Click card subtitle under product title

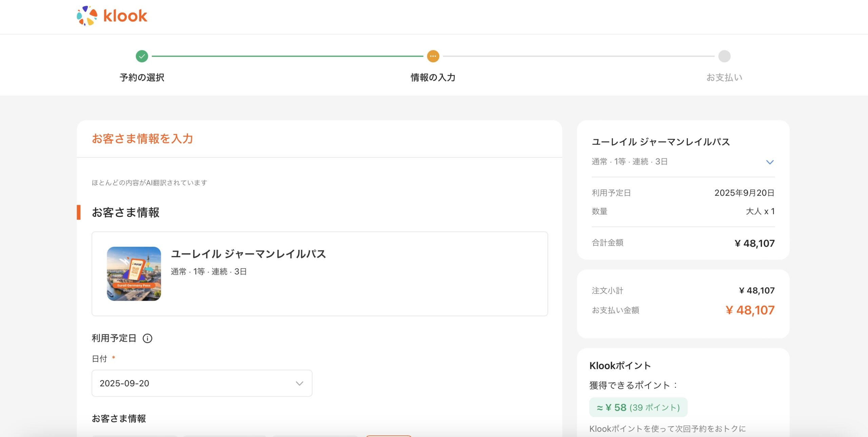(x=209, y=272)
